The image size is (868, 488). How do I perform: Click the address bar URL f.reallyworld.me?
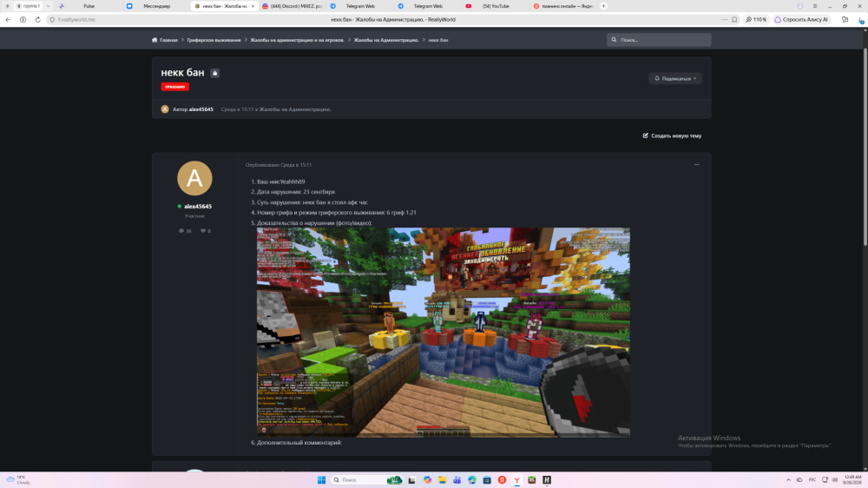click(x=76, y=19)
